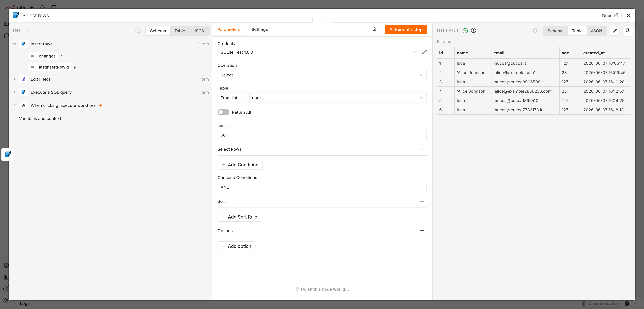Screen dimensions: 644x309
Task: Open the From list mode dropdown
Action: click(233, 98)
